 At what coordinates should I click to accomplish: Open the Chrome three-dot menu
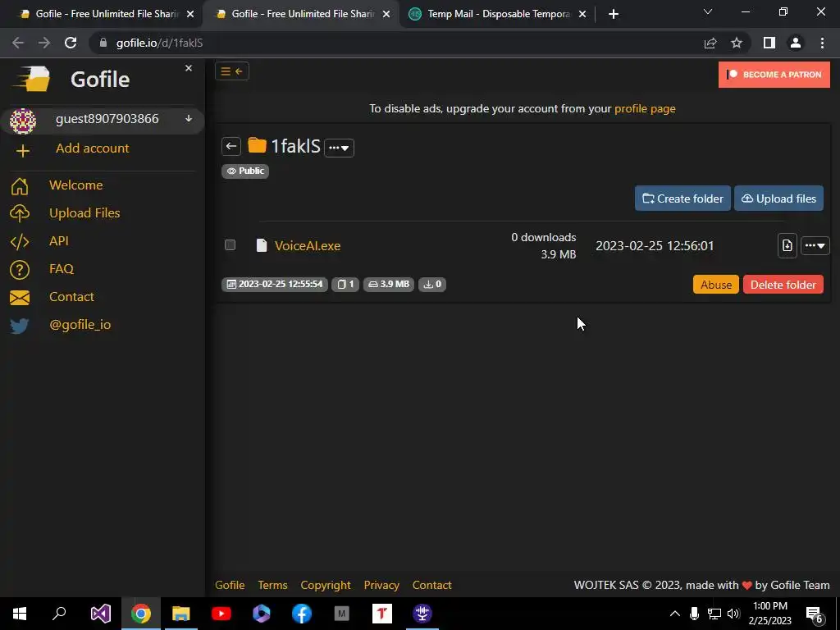[822, 43]
